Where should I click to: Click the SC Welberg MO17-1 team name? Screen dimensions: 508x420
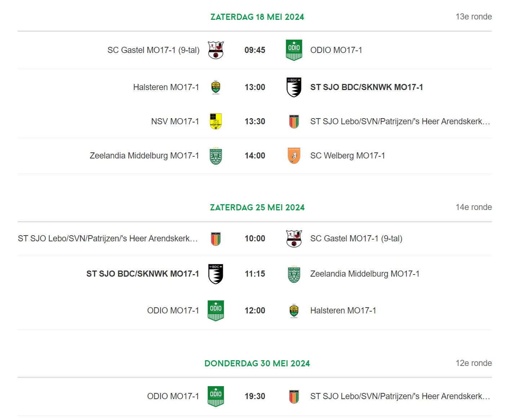[x=348, y=156]
